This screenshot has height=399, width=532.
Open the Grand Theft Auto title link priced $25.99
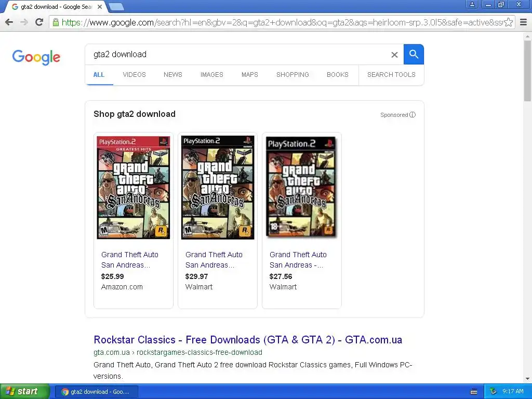tap(129, 260)
